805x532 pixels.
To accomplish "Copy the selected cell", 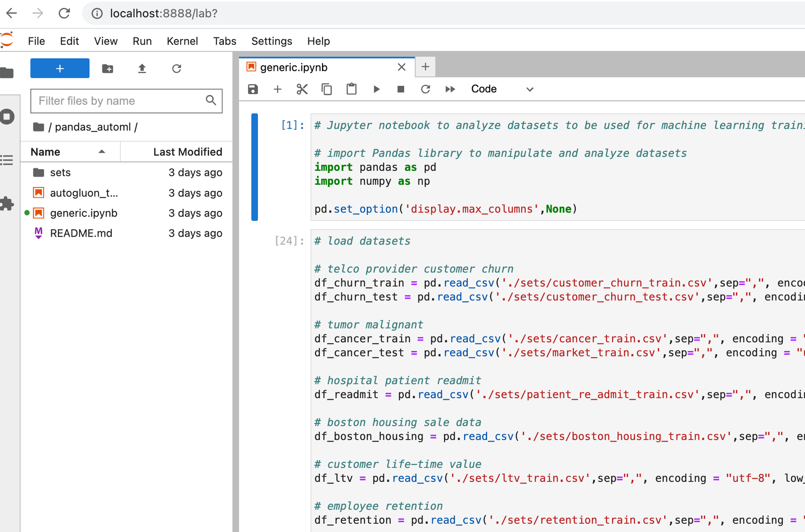I will (x=327, y=89).
